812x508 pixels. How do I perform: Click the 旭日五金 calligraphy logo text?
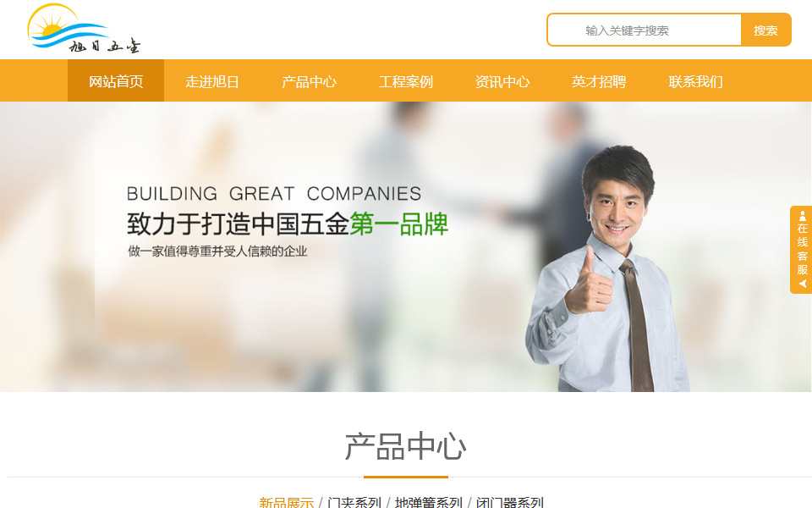[x=105, y=46]
